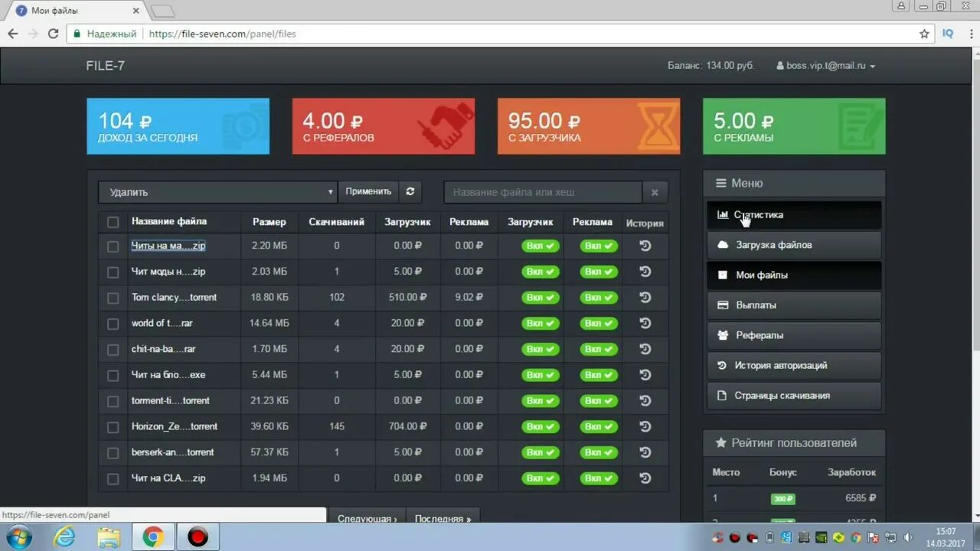
Task: Click the Название файла или хеш search field
Action: pyautogui.click(x=543, y=192)
